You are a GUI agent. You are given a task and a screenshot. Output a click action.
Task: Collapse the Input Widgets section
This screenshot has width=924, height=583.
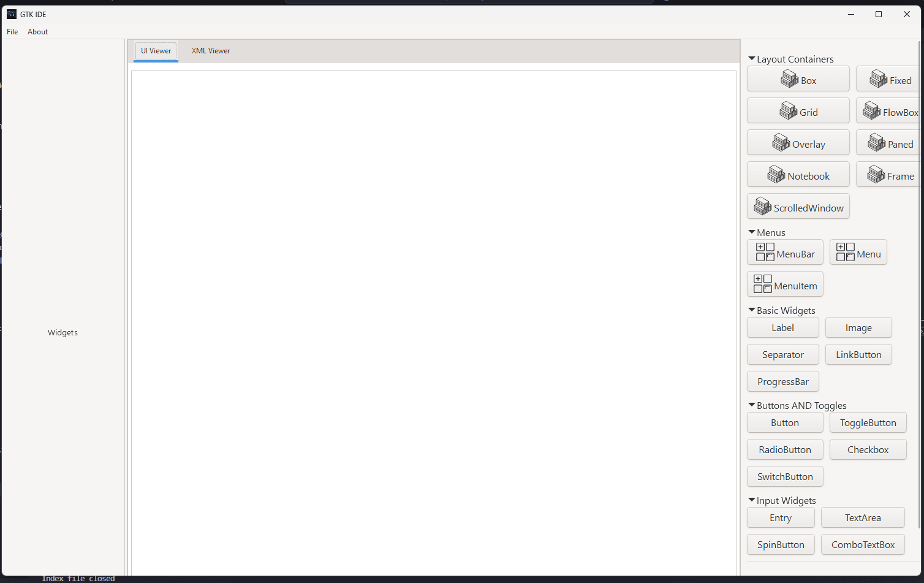coord(752,500)
